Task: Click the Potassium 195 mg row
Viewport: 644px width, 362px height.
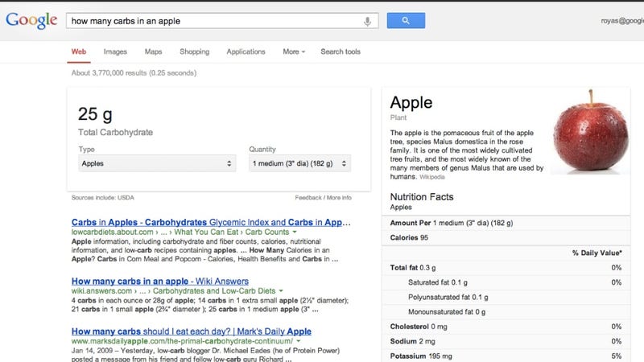Action: coord(506,356)
